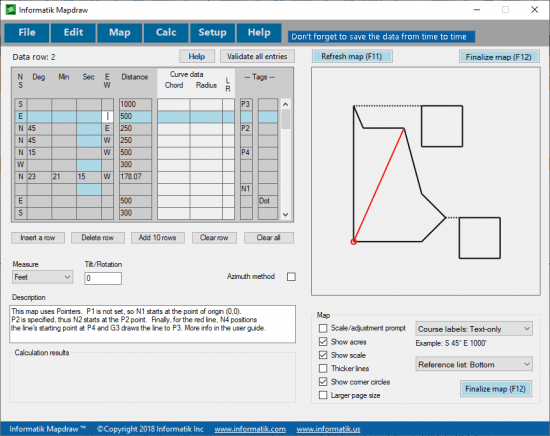Click the Informatik Mapdraw app icon in title bar

[x=11, y=10]
